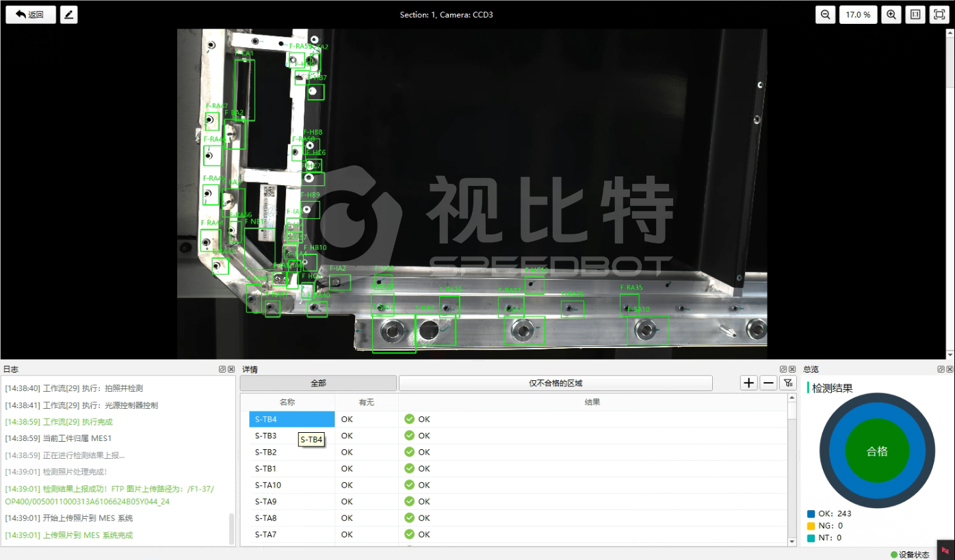Sort by the 结果 column header
The height and width of the screenshot is (560, 955).
point(592,402)
